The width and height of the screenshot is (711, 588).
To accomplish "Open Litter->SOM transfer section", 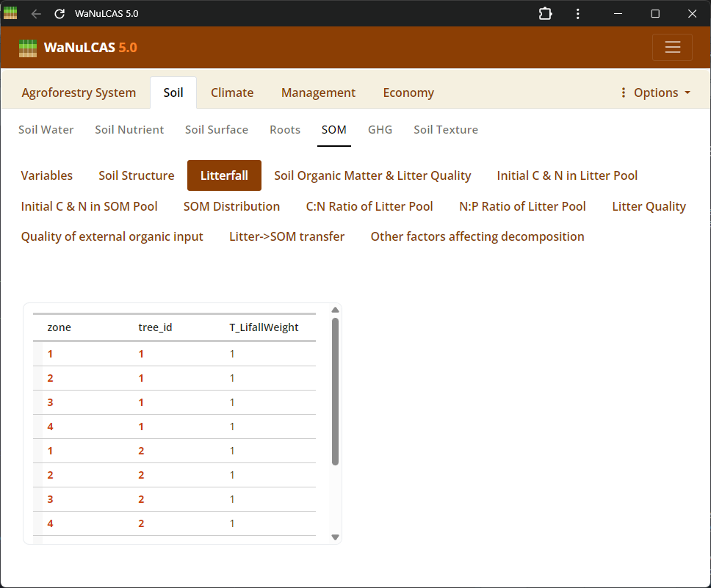I will click(x=286, y=236).
